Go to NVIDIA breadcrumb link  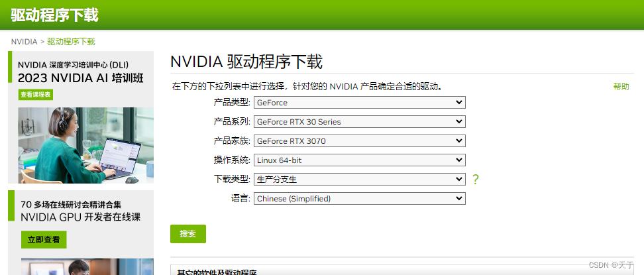(x=24, y=42)
